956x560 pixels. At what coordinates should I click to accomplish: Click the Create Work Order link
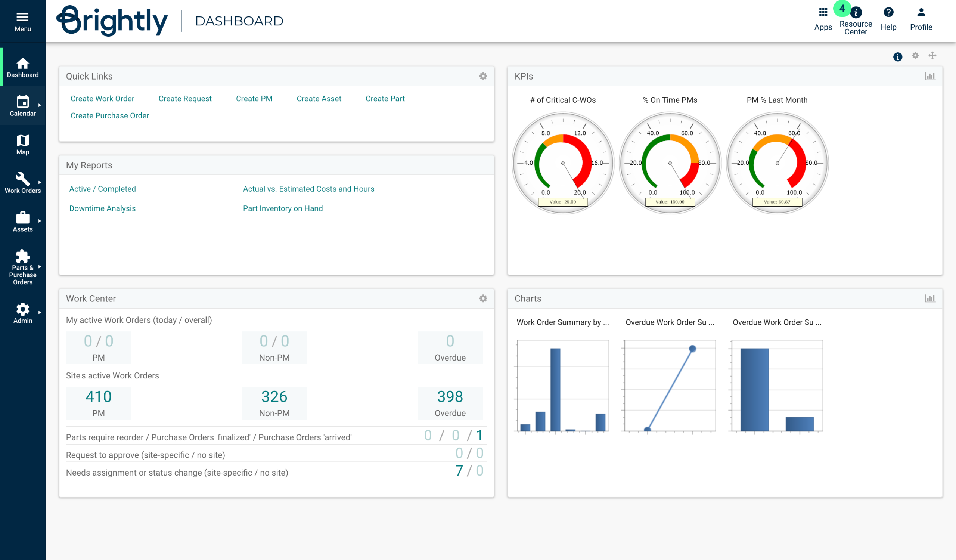click(x=102, y=99)
